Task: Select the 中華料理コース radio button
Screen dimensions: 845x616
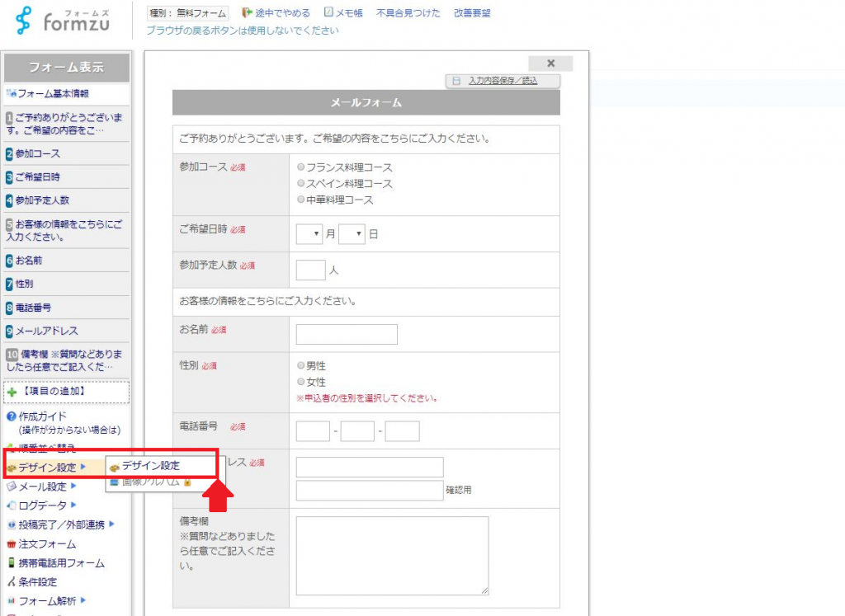Action: 301,200
